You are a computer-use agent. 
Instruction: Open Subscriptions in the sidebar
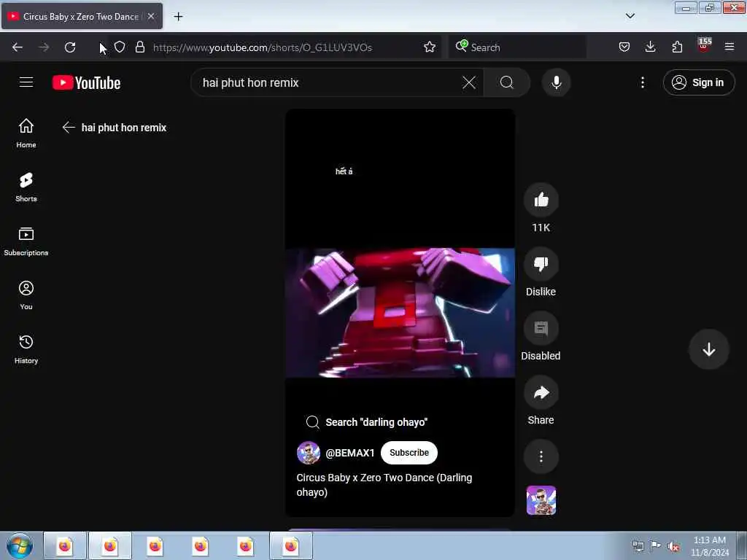click(26, 241)
